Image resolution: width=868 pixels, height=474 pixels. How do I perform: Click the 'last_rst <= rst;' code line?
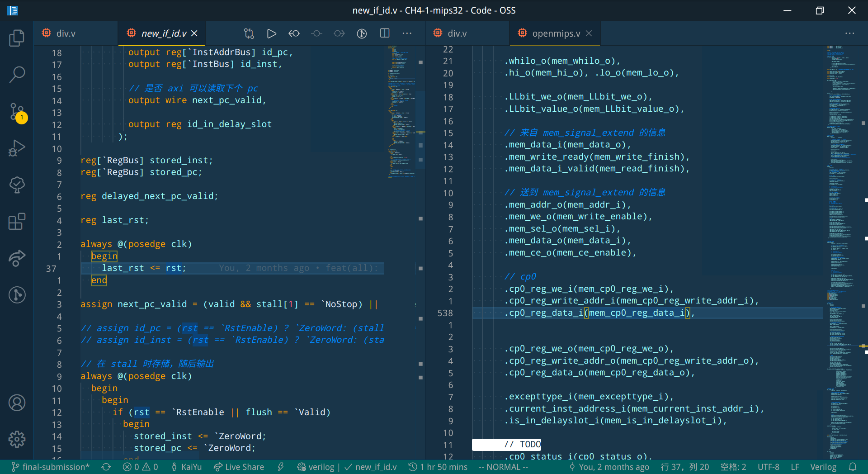pyautogui.click(x=144, y=268)
